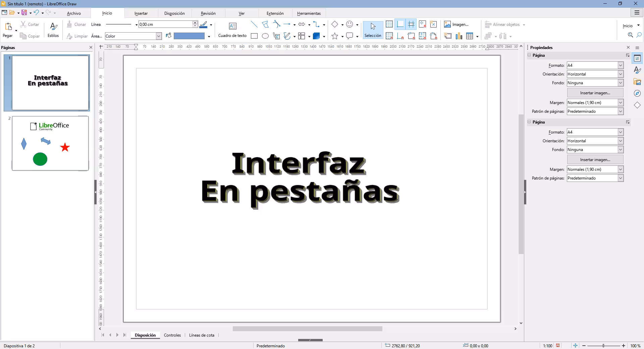Click the line color pen icon

[203, 24]
